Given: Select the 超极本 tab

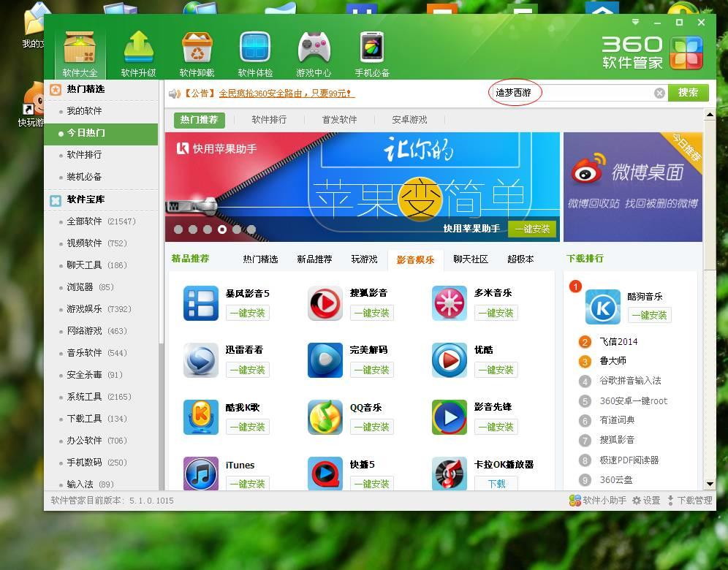Looking at the screenshot, I should (520, 259).
